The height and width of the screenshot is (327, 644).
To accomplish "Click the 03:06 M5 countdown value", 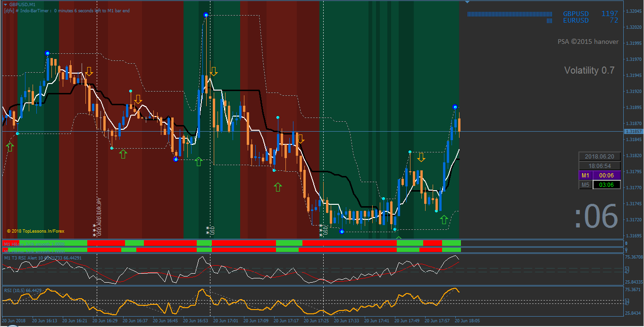I will point(606,185).
